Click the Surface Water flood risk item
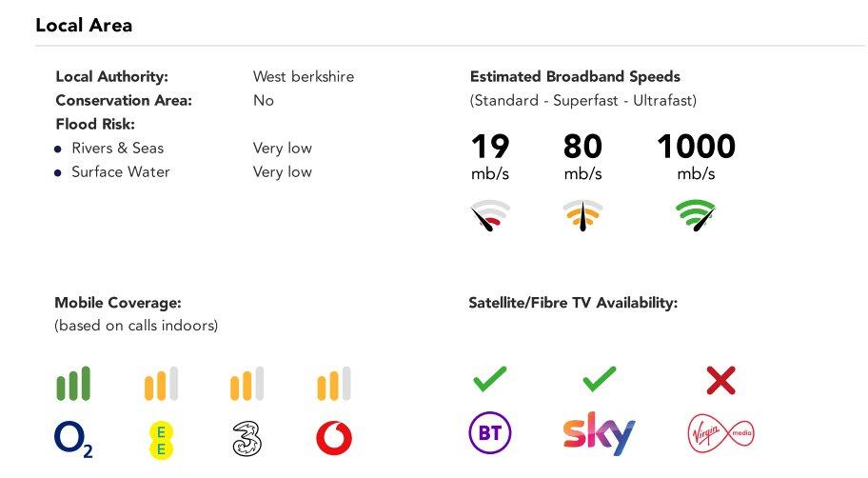The width and height of the screenshot is (868, 478). [120, 172]
